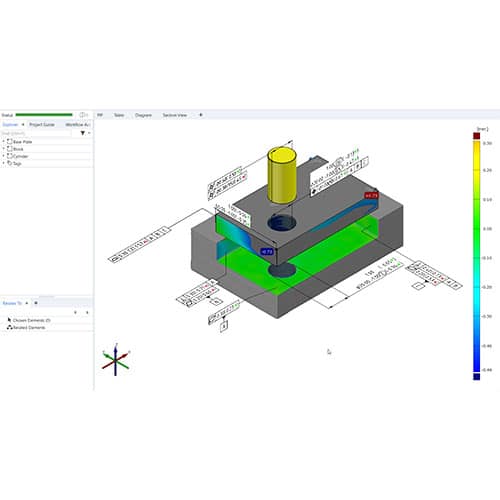Select the Tags tag icon
The height and width of the screenshot is (500, 500).
pos(10,163)
